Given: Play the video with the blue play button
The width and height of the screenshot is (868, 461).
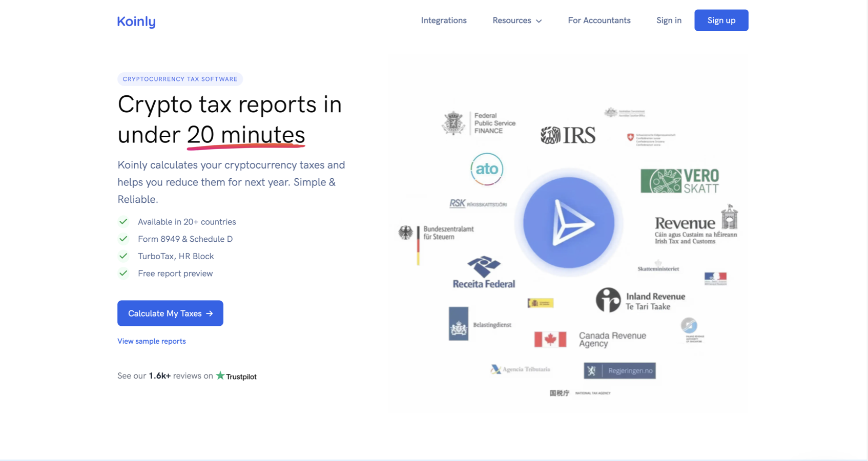Looking at the screenshot, I should [x=568, y=223].
